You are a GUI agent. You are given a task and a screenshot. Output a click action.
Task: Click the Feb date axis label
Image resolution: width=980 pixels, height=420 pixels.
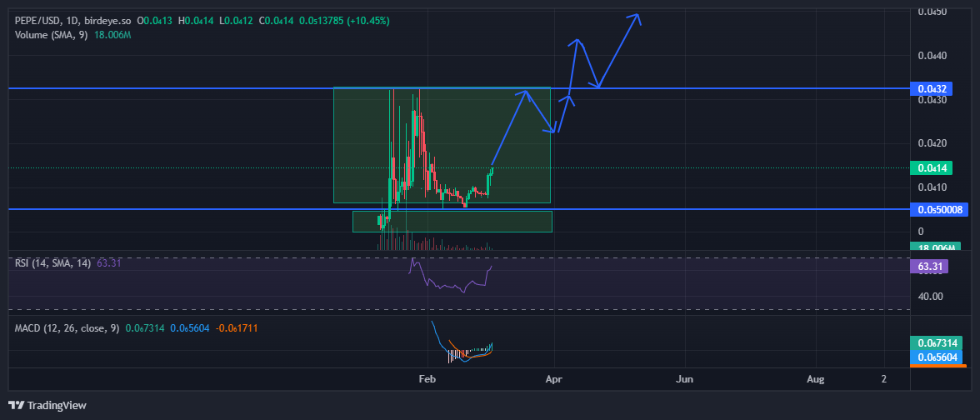coord(427,378)
